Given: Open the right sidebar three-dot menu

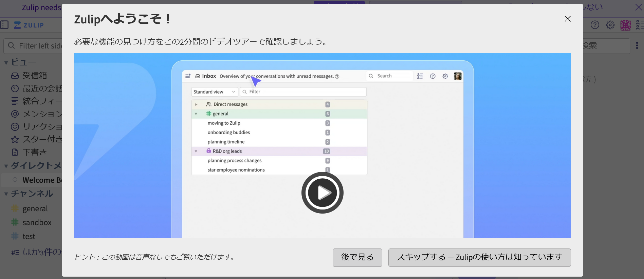Looking at the screenshot, I should pos(637,45).
